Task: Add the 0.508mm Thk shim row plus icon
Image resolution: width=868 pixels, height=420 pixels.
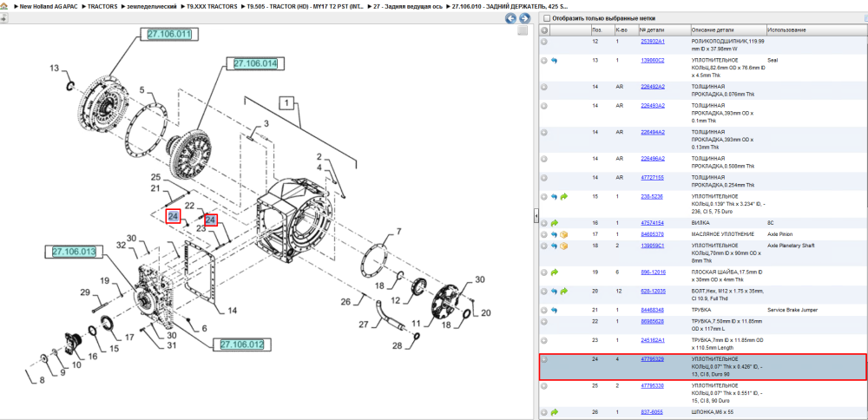Action: pyautogui.click(x=545, y=159)
